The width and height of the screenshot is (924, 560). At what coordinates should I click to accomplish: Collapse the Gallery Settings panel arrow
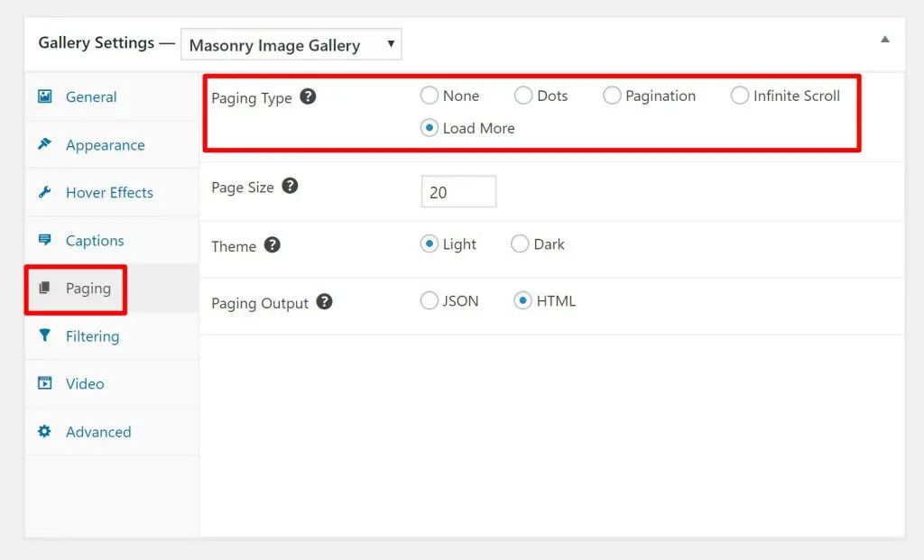tap(884, 40)
